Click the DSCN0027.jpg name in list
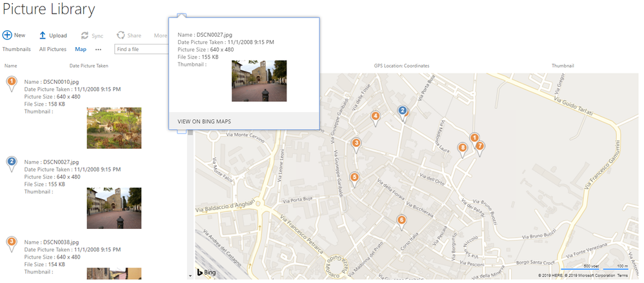 (61, 162)
